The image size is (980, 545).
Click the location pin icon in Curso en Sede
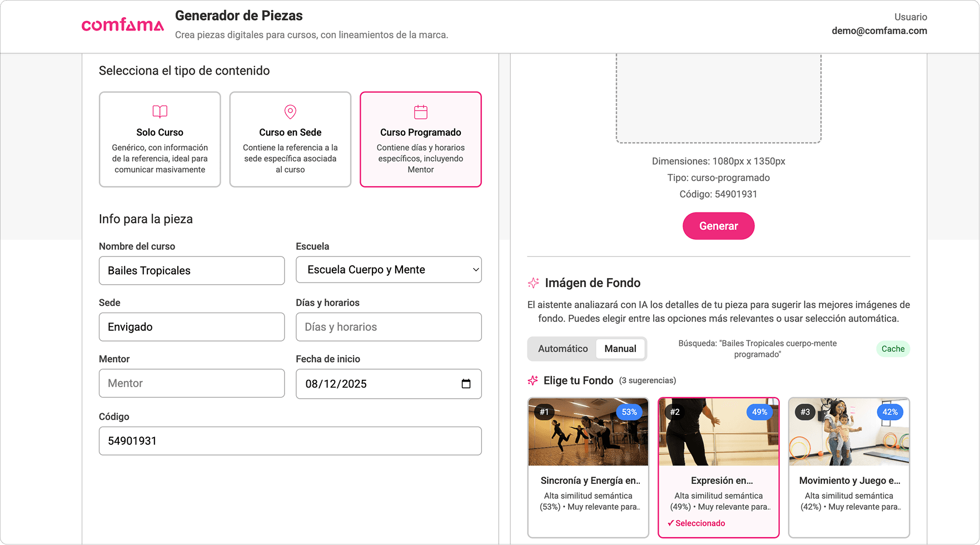(x=290, y=112)
